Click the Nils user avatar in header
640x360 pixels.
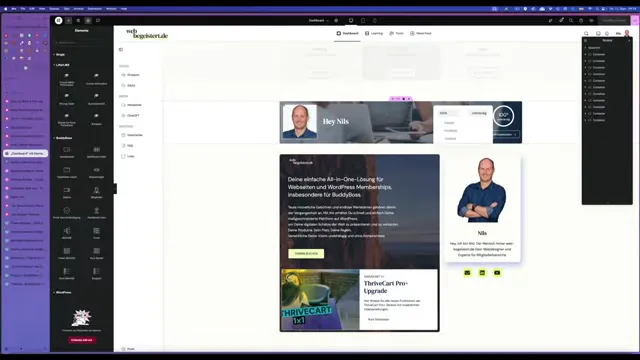coord(627,33)
